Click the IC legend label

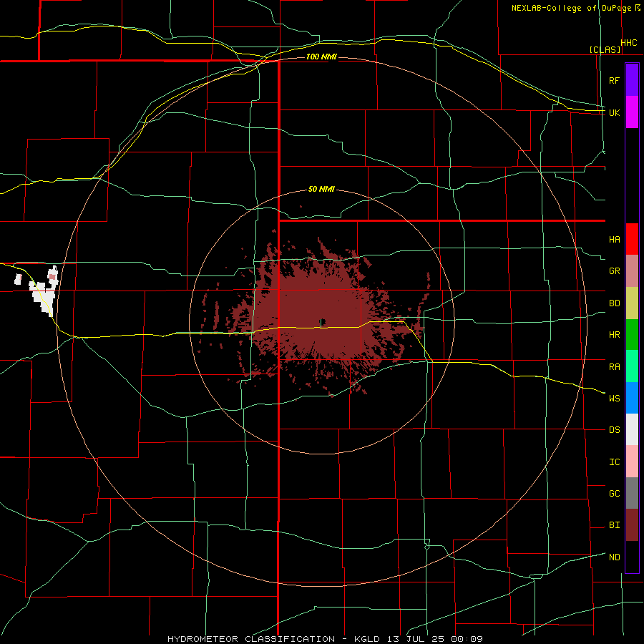click(614, 462)
